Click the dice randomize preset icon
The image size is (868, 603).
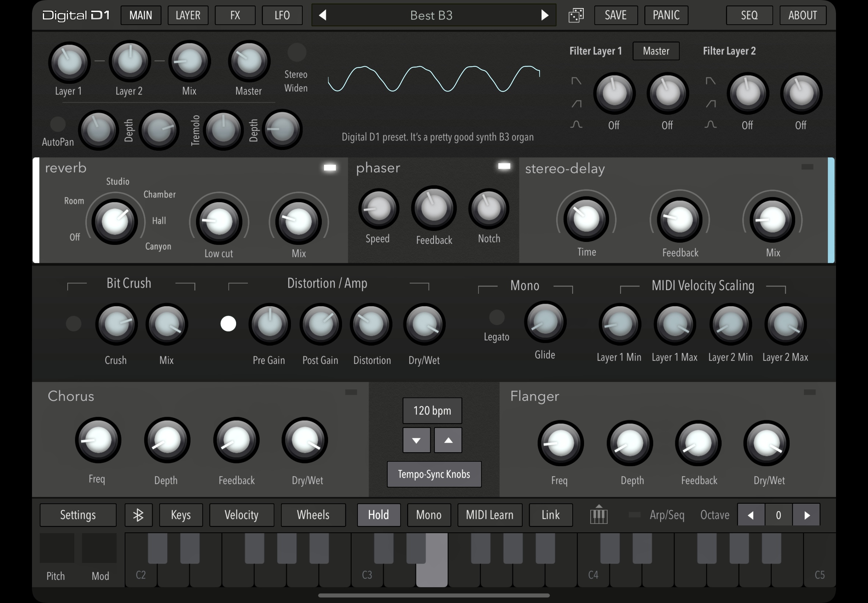[576, 15]
